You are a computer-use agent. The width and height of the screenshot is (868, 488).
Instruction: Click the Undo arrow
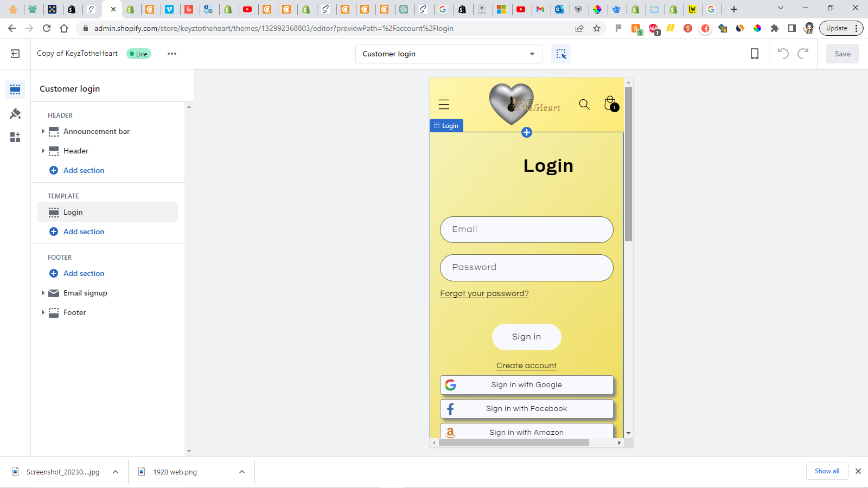pyautogui.click(x=783, y=53)
